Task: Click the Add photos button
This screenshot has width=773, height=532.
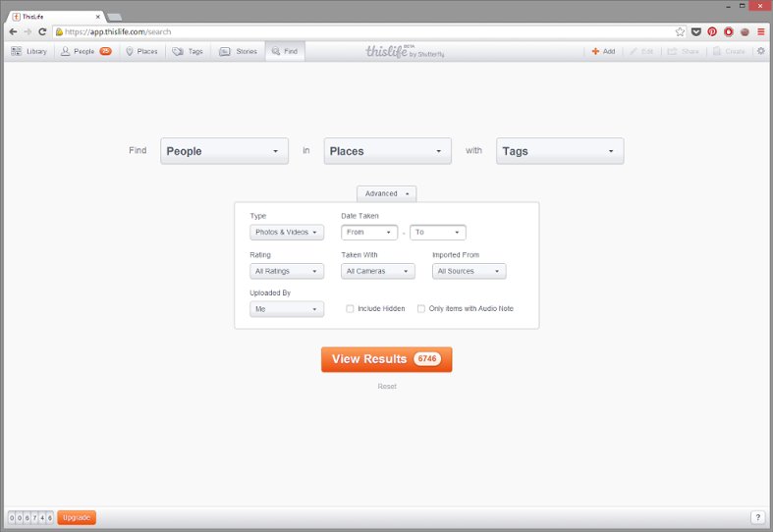Action: pyautogui.click(x=603, y=51)
